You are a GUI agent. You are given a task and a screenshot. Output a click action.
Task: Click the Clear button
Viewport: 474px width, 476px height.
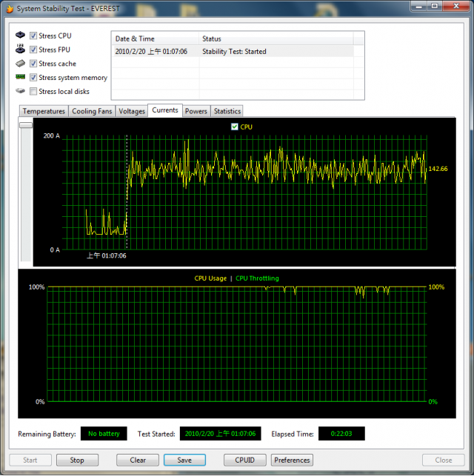[x=138, y=460]
